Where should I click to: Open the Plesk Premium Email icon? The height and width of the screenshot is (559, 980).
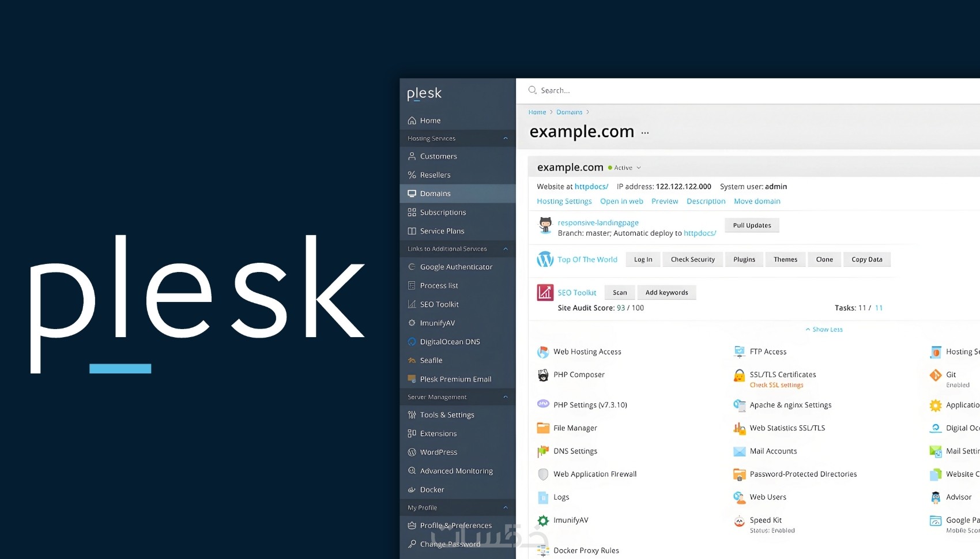coord(412,379)
